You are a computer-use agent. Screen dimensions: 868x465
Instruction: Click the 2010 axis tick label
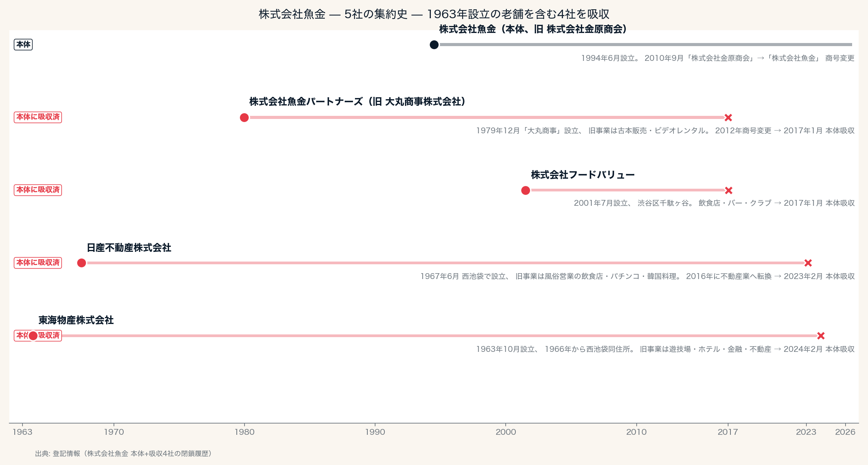636,432
